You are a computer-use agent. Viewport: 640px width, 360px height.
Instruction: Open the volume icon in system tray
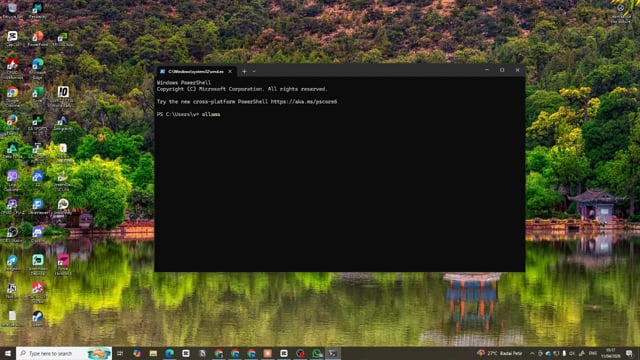coord(572,353)
